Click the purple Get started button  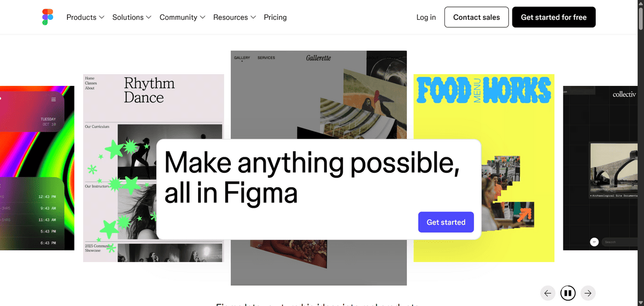click(x=446, y=222)
